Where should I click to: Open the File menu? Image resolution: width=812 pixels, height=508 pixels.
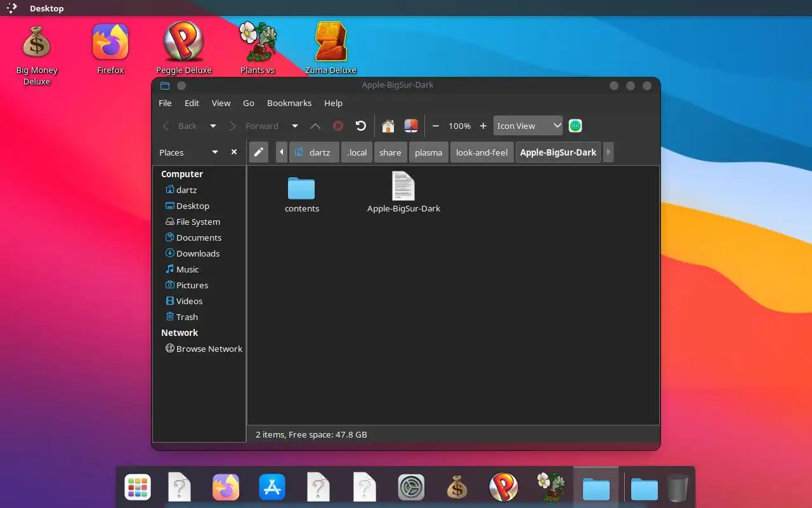pyautogui.click(x=165, y=103)
